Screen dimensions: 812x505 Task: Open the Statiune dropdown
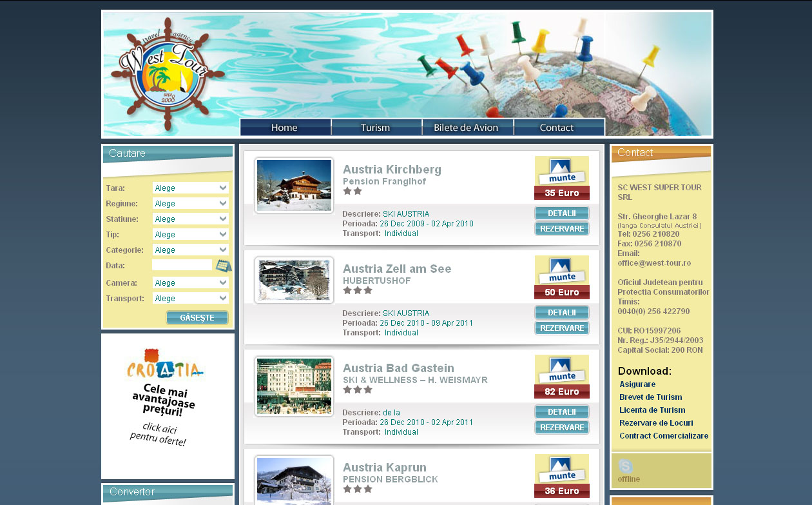[191, 219]
